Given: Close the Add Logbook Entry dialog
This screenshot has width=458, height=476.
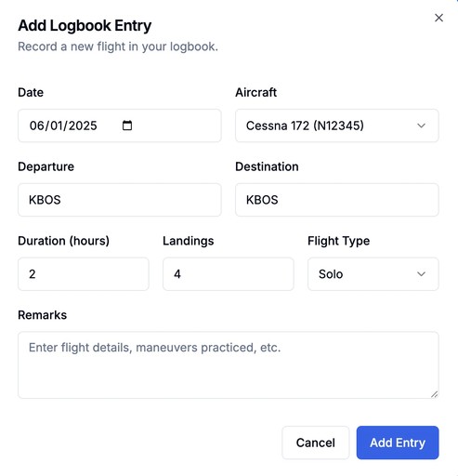Looking at the screenshot, I should pos(438,18).
